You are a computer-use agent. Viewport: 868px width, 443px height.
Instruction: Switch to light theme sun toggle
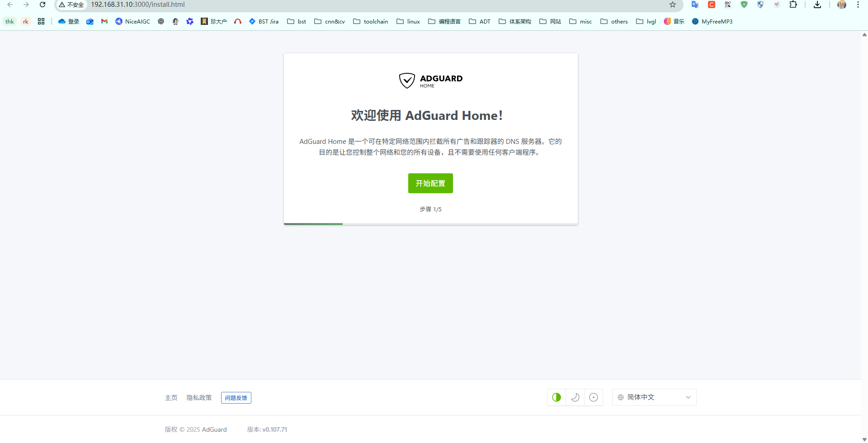click(x=594, y=397)
